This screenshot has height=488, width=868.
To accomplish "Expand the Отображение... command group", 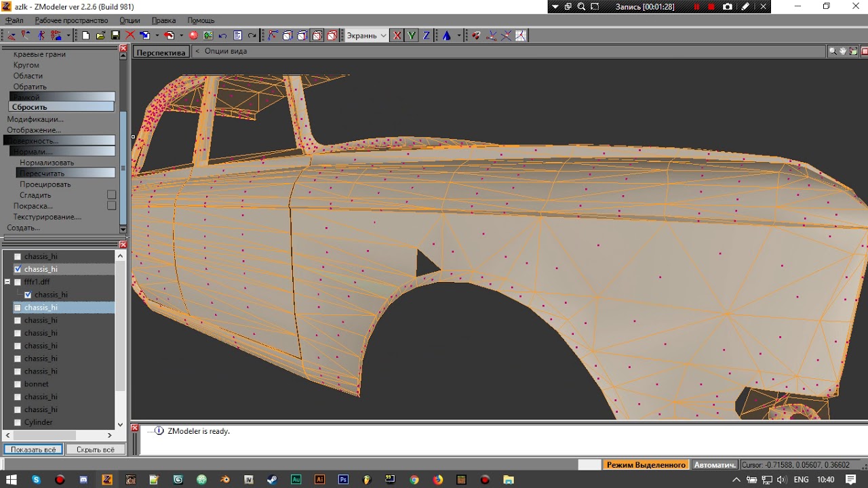I will click(34, 130).
